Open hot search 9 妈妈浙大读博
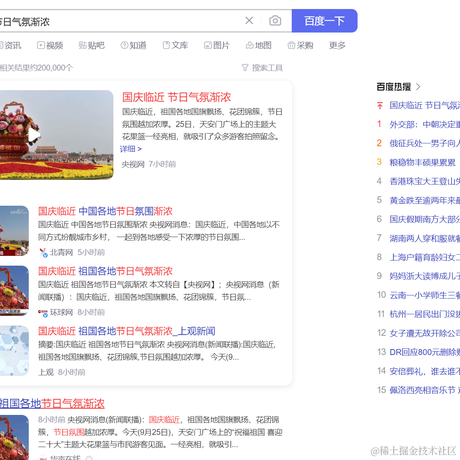This screenshot has width=460, height=460. (x=425, y=276)
